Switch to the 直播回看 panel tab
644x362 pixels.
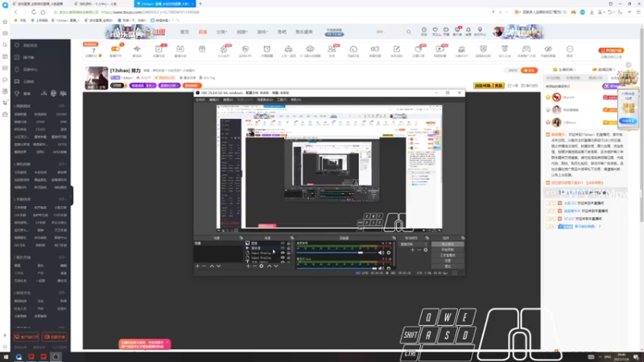click(x=603, y=69)
